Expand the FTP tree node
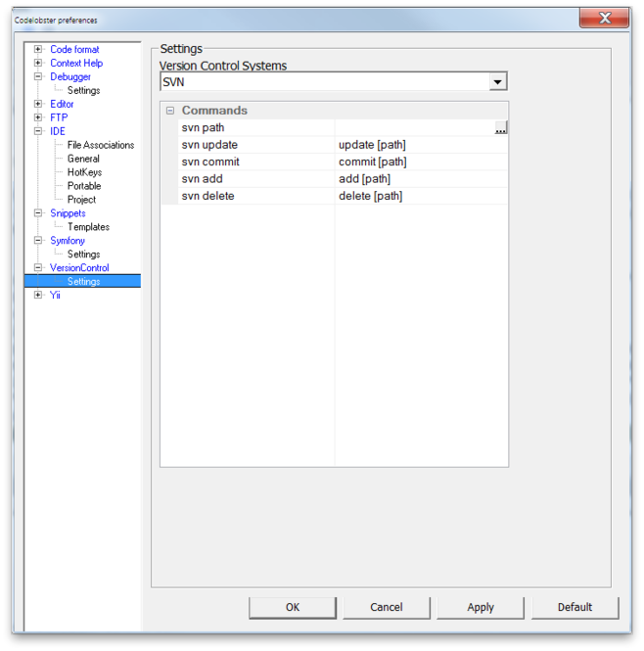 pos(38,117)
